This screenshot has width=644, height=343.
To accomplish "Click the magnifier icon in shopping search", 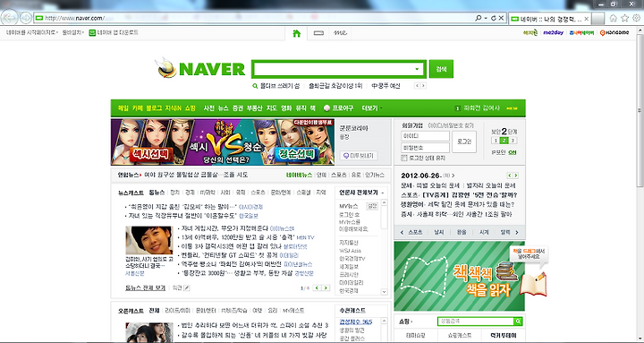I will (x=518, y=322).
